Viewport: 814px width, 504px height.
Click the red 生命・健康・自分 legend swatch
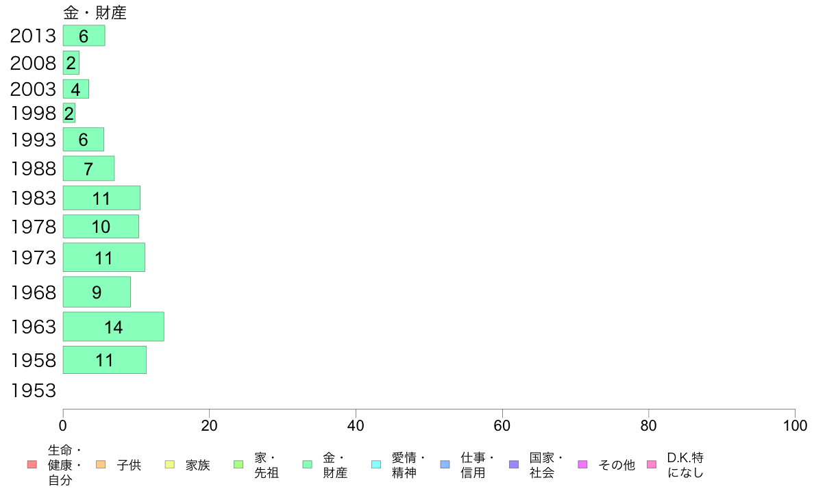coord(32,464)
